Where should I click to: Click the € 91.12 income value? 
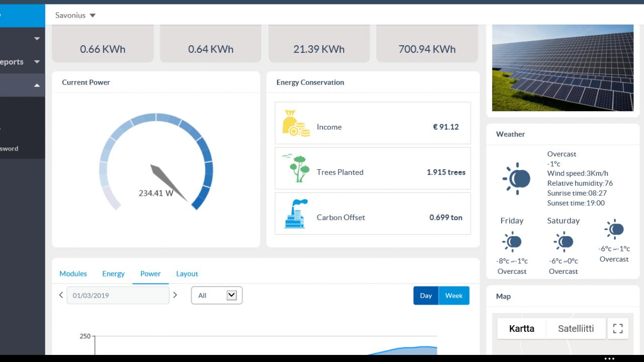point(446,127)
